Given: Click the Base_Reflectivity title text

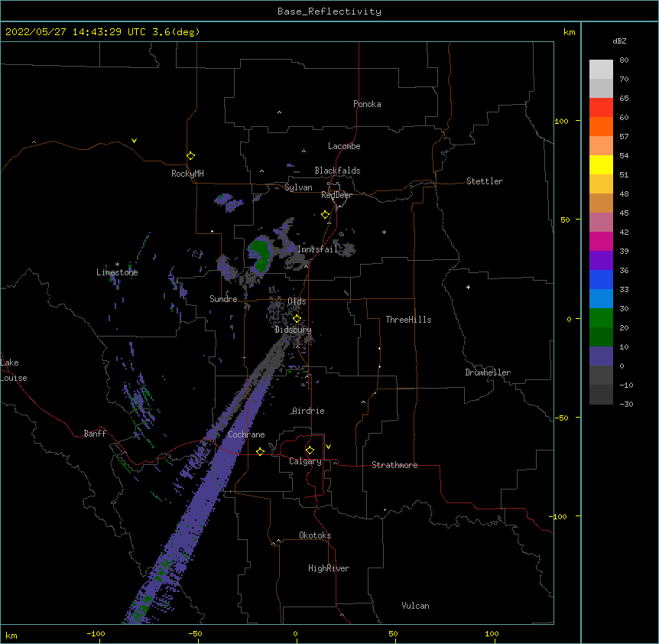Looking at the screenshot, I should coord(329,11).
